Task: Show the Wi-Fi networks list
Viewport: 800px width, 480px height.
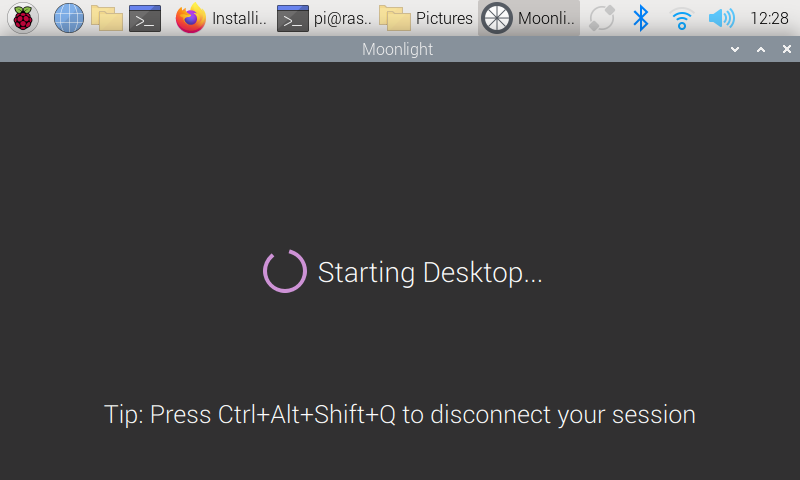Action: pyautogui.click(x=682, y=18)
